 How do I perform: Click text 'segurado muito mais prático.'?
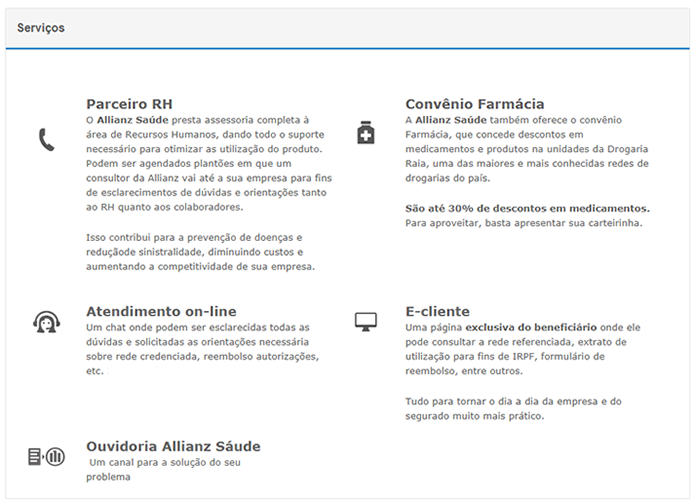pyautogui.click(x=474, y=416)
